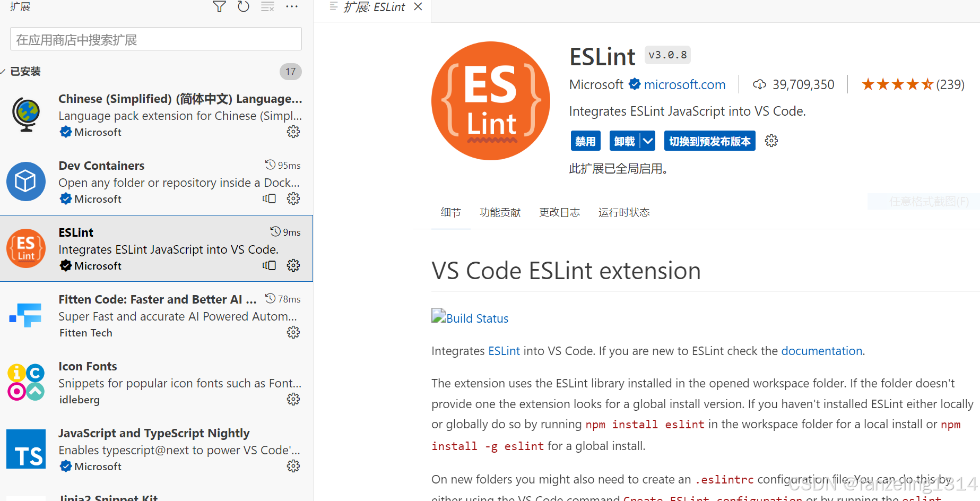
Task: Open the documentation link
Action: point(822,351)
